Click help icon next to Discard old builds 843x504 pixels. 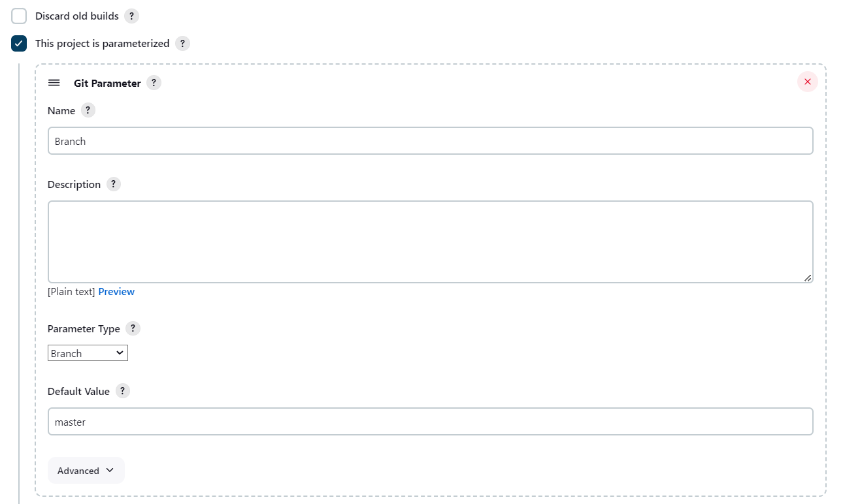click(132, 16)
